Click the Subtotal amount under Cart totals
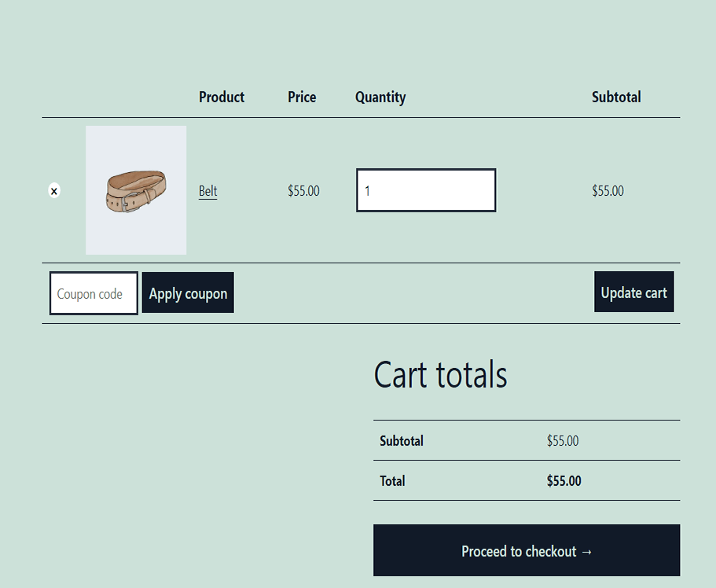Screen dimensions: 716x588 pos(563,441)
